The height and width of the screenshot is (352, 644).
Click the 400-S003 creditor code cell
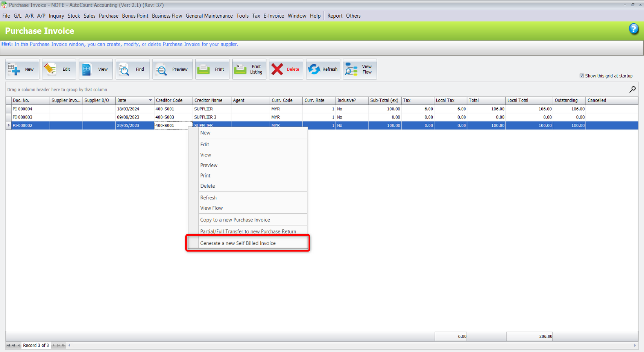(x=173, y=117)
